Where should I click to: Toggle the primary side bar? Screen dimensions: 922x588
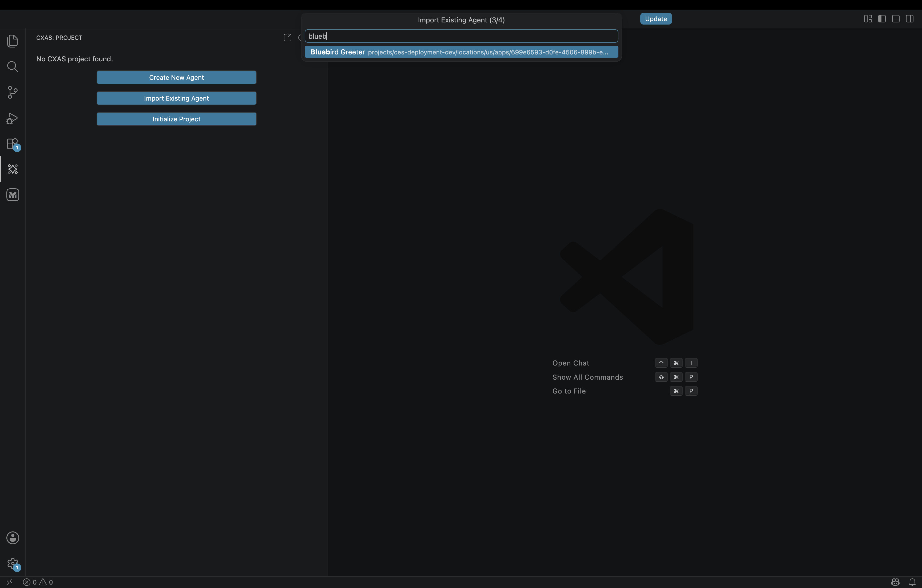(x=882, y=19)
